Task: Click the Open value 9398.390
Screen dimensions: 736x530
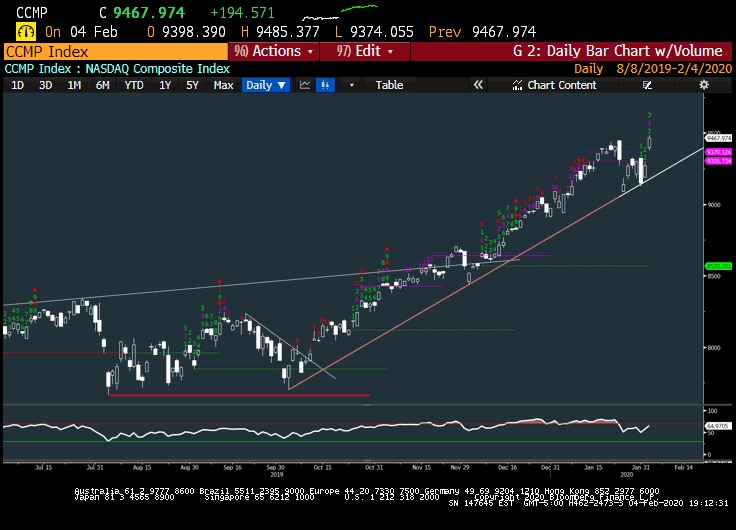Action: [194, 32]
